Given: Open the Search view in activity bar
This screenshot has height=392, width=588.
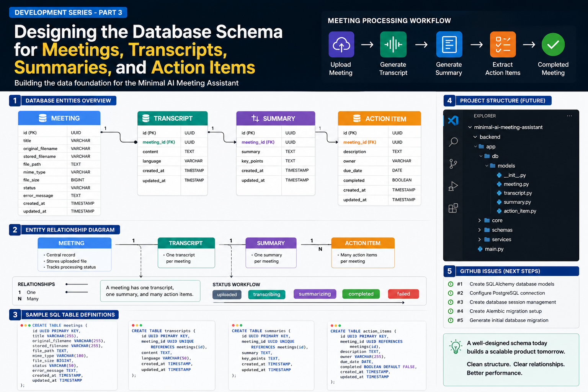Looking at the screenshot, I should click(x=453, y=142).
